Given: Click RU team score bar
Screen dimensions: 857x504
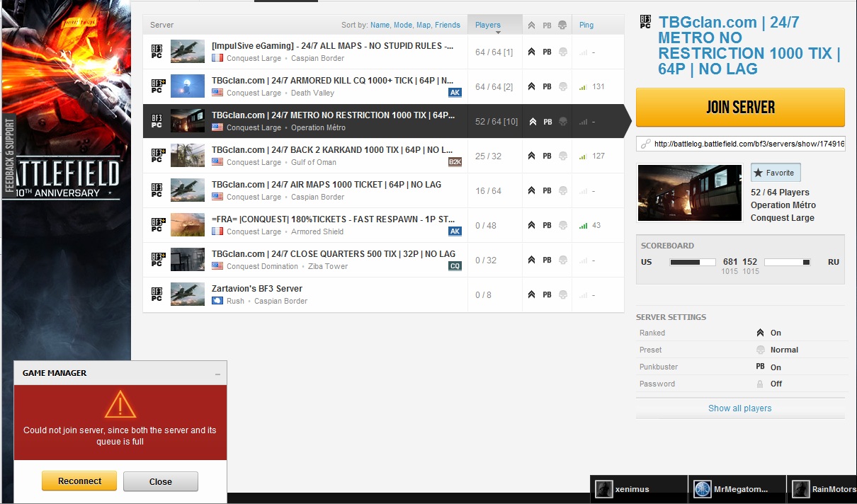Looking at the screenshot, I should [x=787, y=262].
